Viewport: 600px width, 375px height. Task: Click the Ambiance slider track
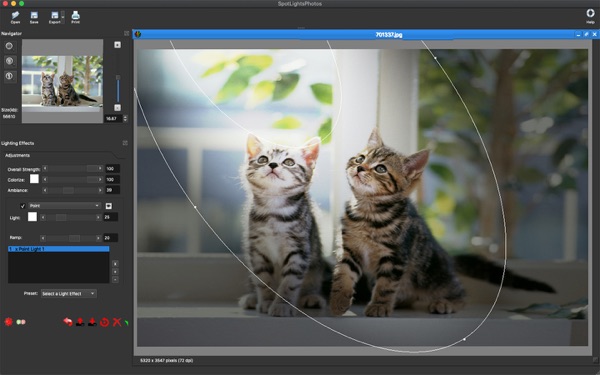pos(72,190)
